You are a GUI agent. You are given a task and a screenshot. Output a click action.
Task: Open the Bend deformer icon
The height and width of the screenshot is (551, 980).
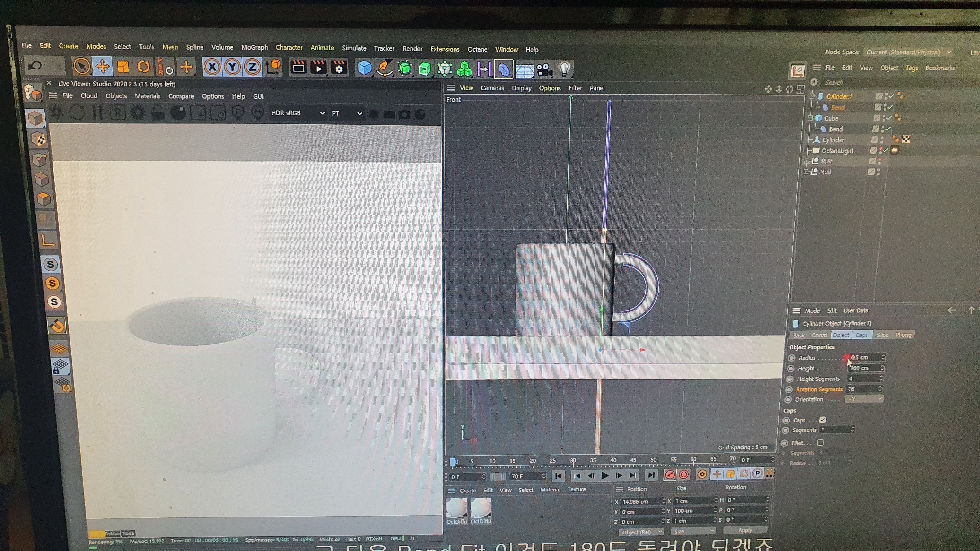tap(504, 69)
